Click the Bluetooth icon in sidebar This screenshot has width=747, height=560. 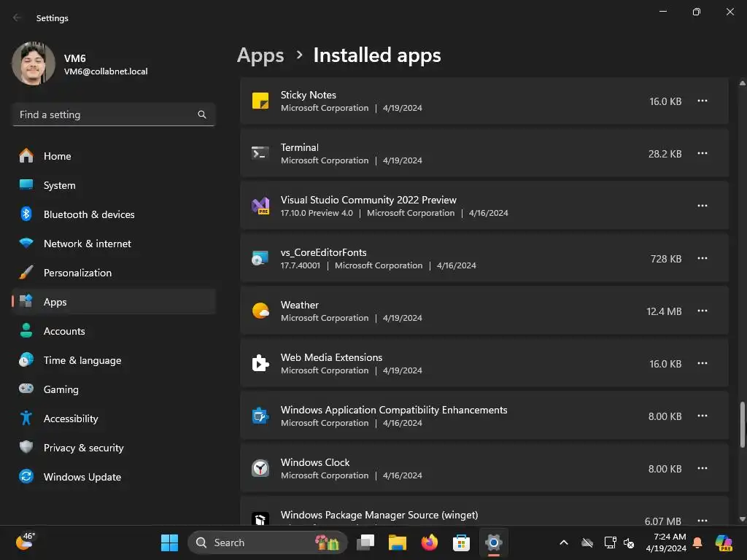coord(26,214)
